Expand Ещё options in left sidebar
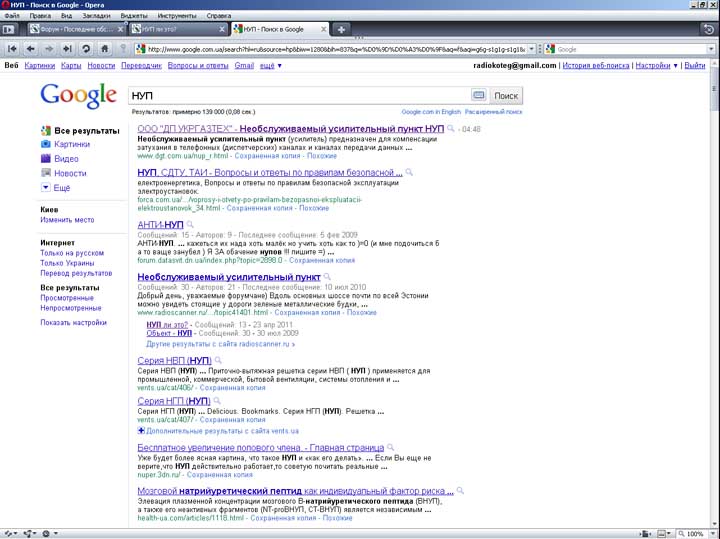Screen dimensions: 720x539 pyautogui.click(x=56, y=187)
